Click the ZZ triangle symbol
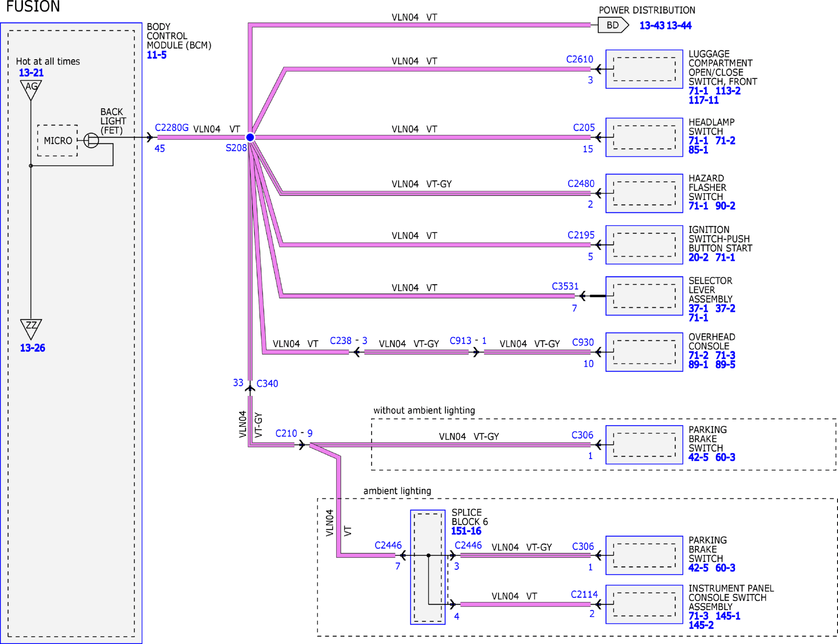Viewport: 838px width, 644px height. coord(31,329)
